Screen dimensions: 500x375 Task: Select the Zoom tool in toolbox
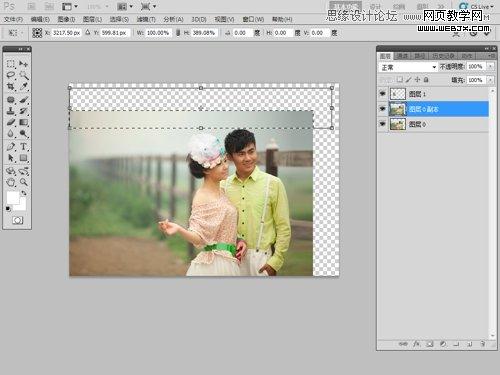23,182
